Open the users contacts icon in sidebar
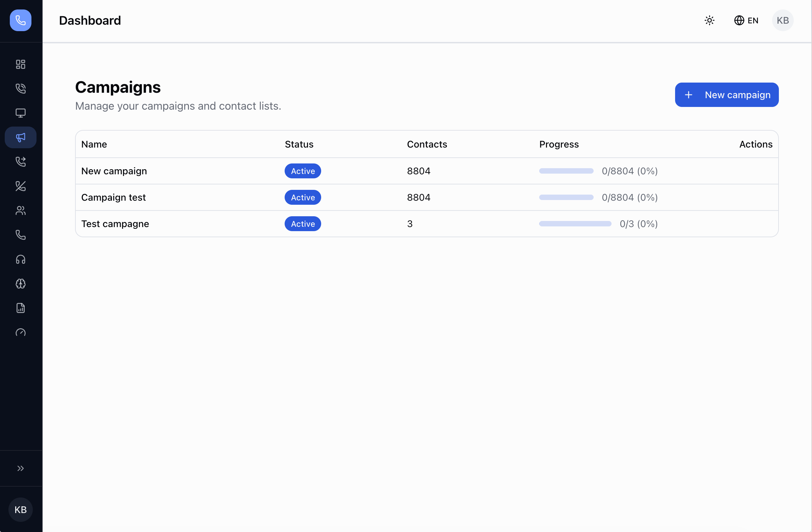The width and height of the screenshot is (812, 532). (x=21, y=210)
